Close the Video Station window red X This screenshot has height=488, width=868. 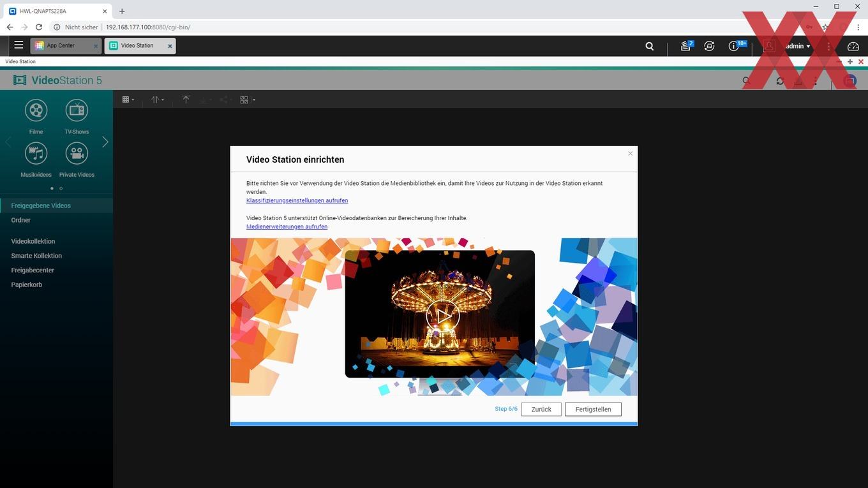861,62
